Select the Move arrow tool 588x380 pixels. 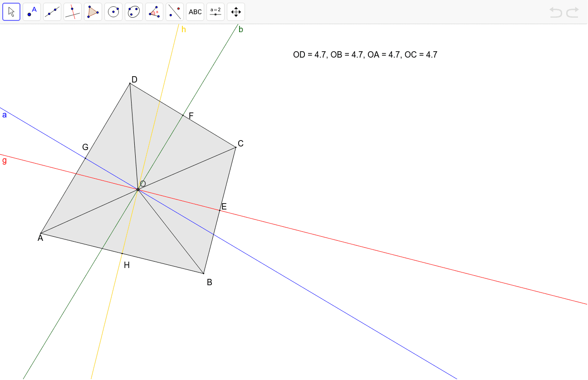(11, 12)
